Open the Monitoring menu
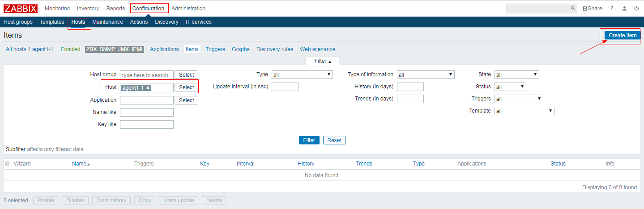Viewport: 644px width, 209px height. click(57, 9)
